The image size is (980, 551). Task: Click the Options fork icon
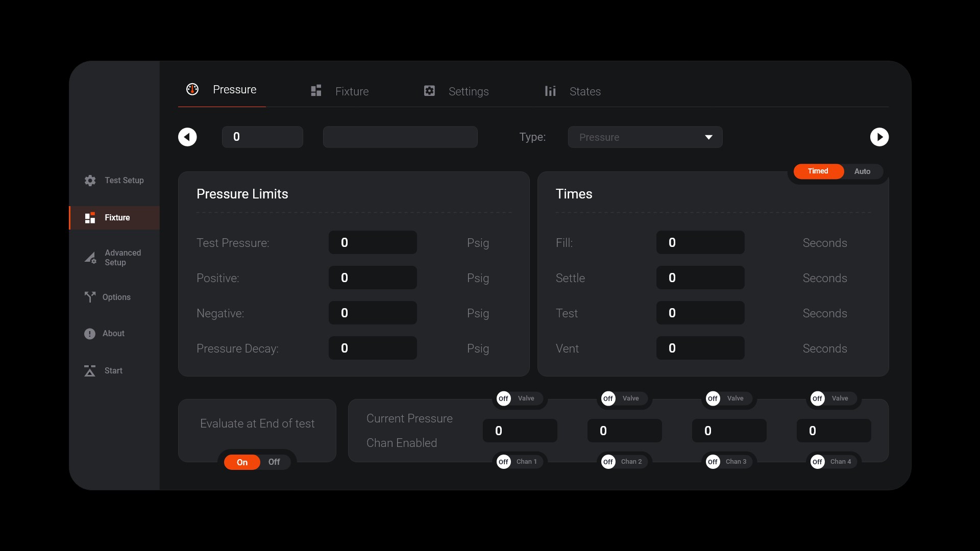click(x=90, y=297)
